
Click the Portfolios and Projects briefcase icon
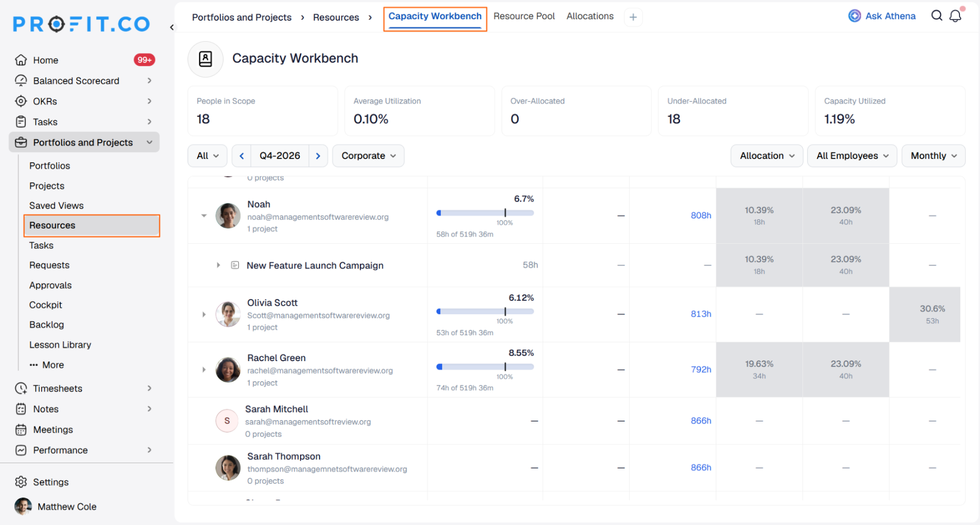[x=21, y=142]
